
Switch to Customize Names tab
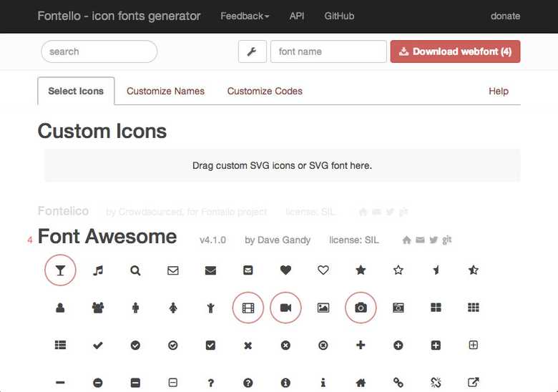[x=165, y=91]
